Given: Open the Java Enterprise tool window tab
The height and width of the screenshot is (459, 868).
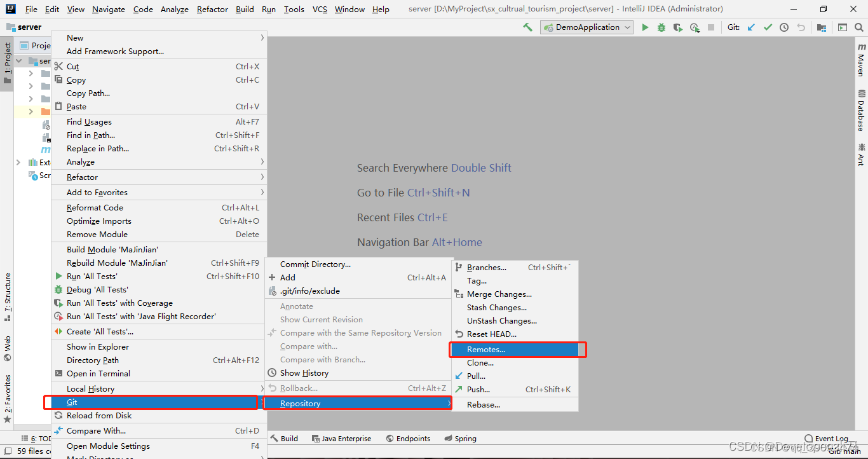Looking at the screenshot, I should 341,439.
